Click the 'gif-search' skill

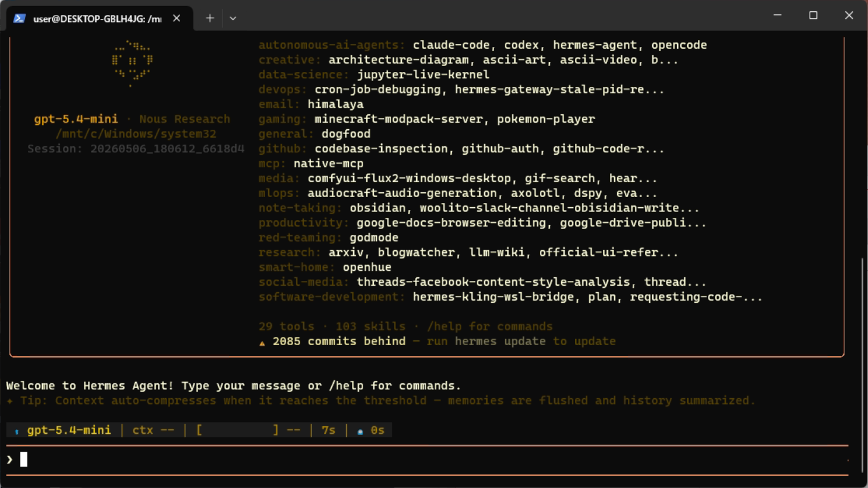tap(560, 179)
